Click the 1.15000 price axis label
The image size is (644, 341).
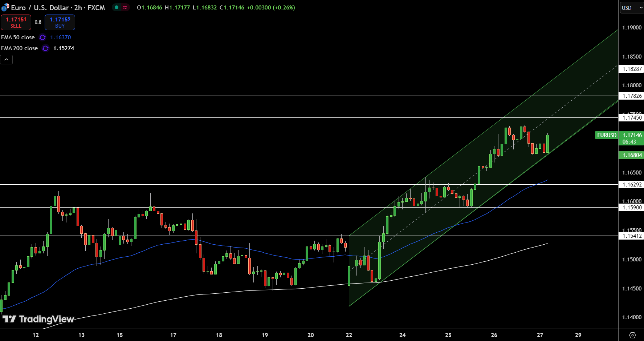[632, 260]
